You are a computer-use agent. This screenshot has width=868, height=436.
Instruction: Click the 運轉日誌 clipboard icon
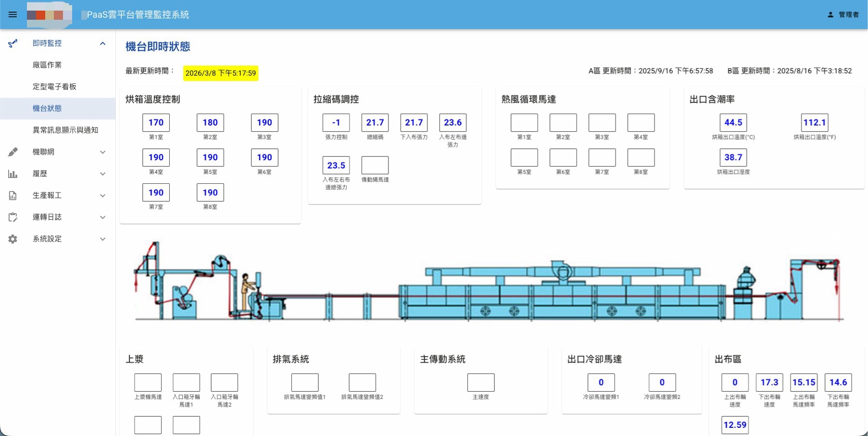click(x=12, y=217)
